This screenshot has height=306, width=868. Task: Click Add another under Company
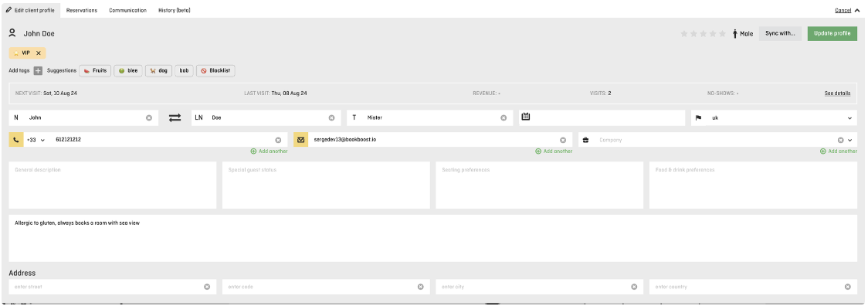click(838, 151)
